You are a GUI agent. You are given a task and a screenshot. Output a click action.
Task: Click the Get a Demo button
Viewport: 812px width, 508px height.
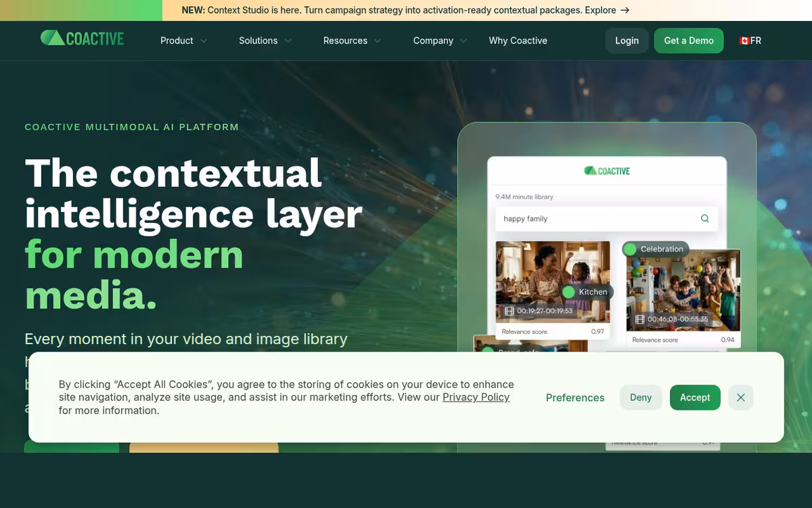689,41
